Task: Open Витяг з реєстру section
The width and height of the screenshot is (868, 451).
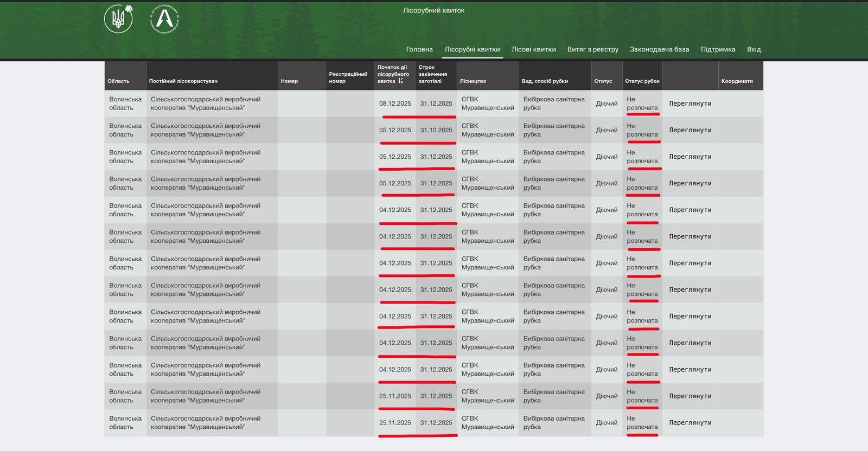Action: pos(592,49)
